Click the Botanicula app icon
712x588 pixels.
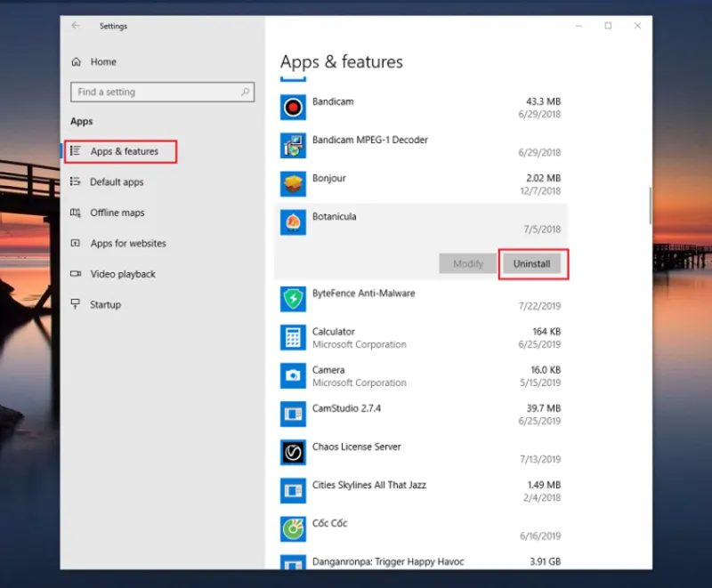tap(293, 223)
